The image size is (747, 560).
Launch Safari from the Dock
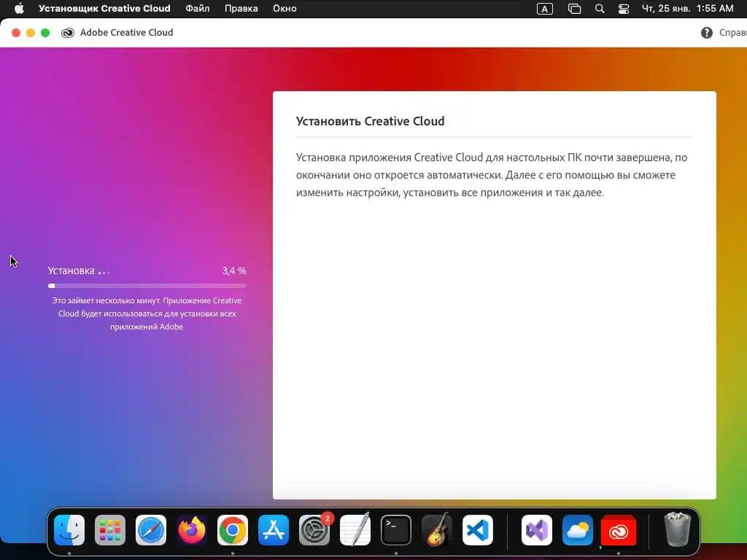pyautogui.click(x=151, y=530)
